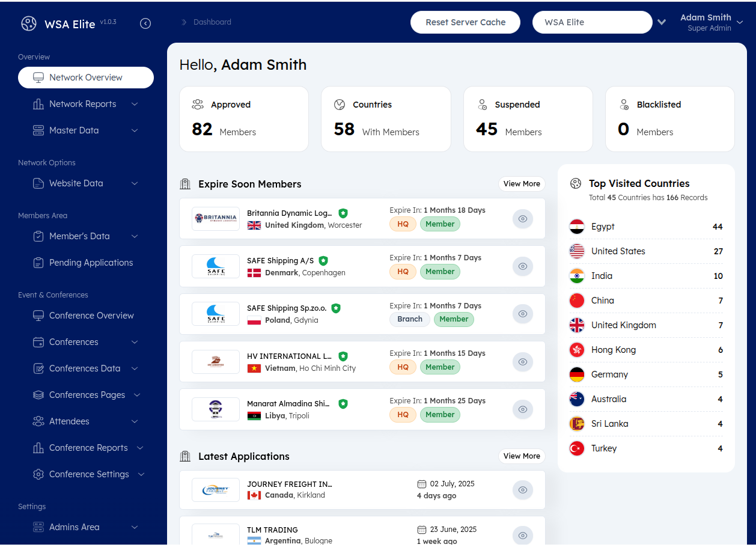
Task: Open the Britannia Dynamic Log member name
Action: coord(290,213)
